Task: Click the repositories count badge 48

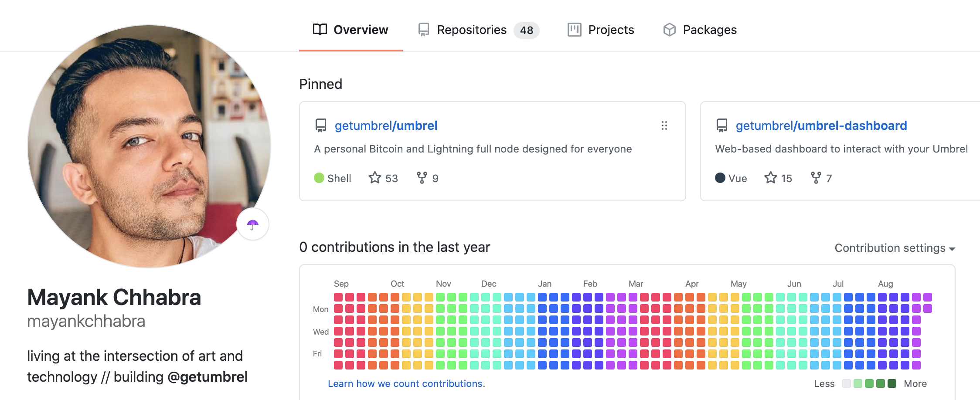Action: (x=527, y=30)
